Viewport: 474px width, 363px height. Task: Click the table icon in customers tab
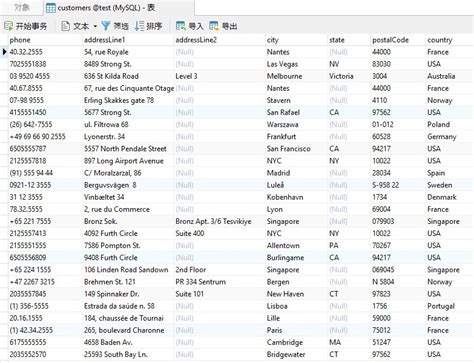(x=51, y=8)
